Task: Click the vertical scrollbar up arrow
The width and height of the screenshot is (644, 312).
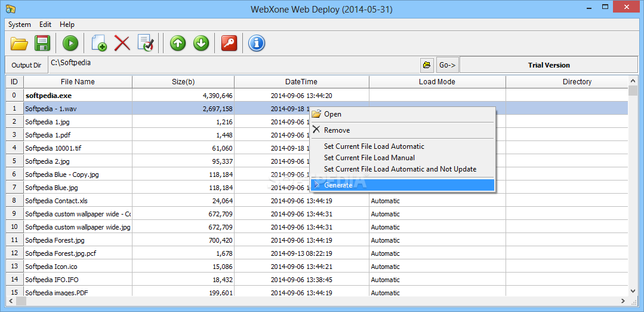Action: [633, 80]
